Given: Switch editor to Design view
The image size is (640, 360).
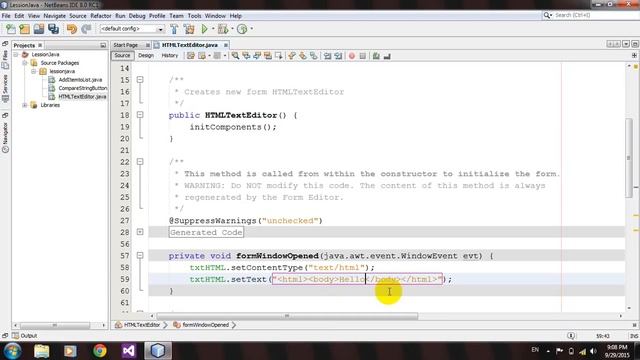Looking at the screenshot, I should point(146,56).
